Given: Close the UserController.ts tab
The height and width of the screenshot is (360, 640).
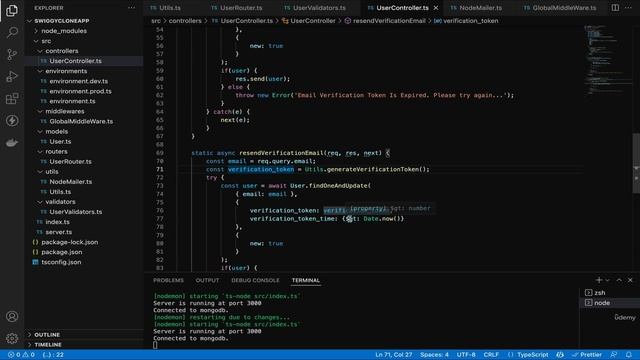Looking at the screenshot, I should [436, 8].
